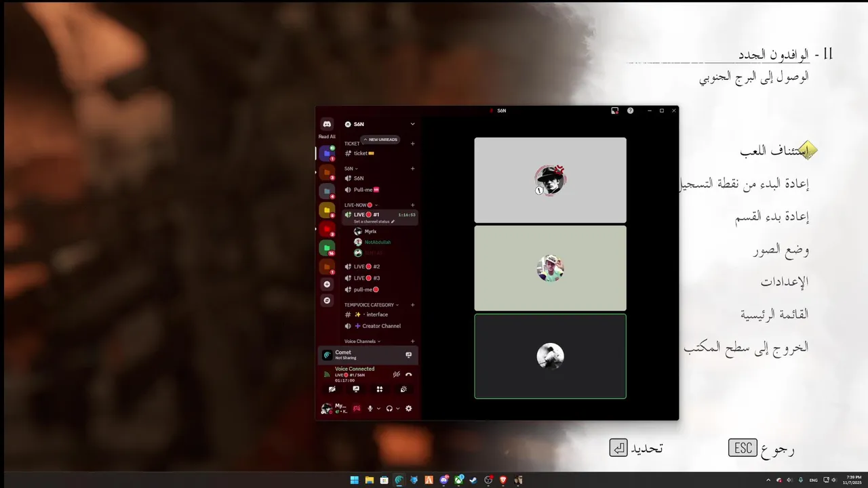This screenshot has height=488, width=868.
Task: Open the blue server folder in Discord sidebar
Action: point(327,153)
